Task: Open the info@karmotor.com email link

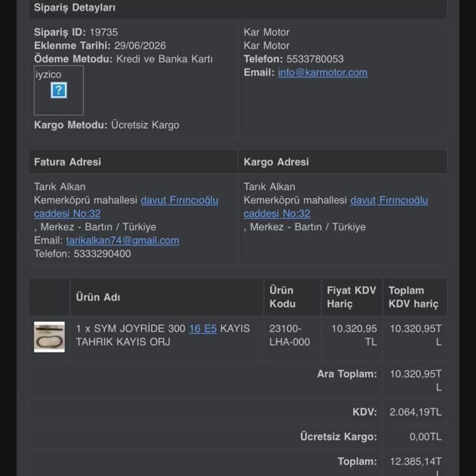Action: pyautogui.click(x=323, y=73)
